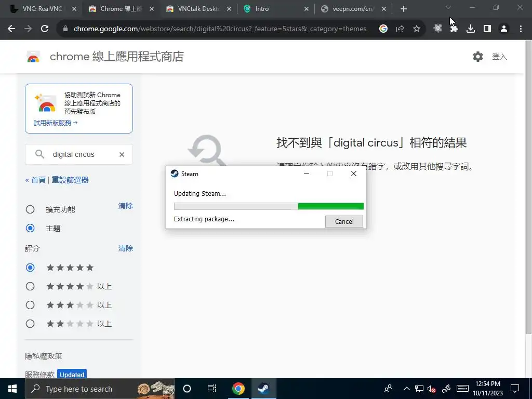Switch to Steam on the taskbar

[x=263, y=389]
